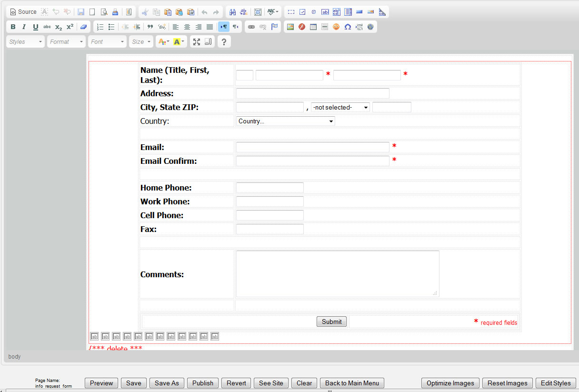Screen dimensions: 579x392
Task: Open the Font dropdown
Action: pos(107,42)
